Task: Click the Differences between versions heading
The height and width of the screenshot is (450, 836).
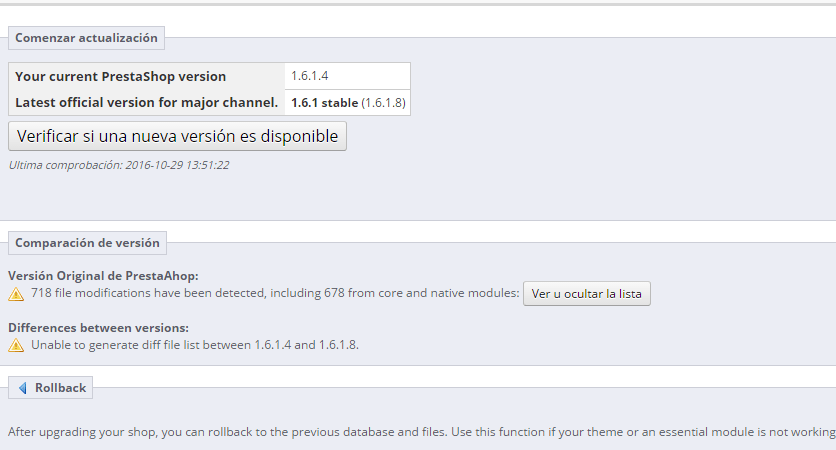Action: coord(99,327)
